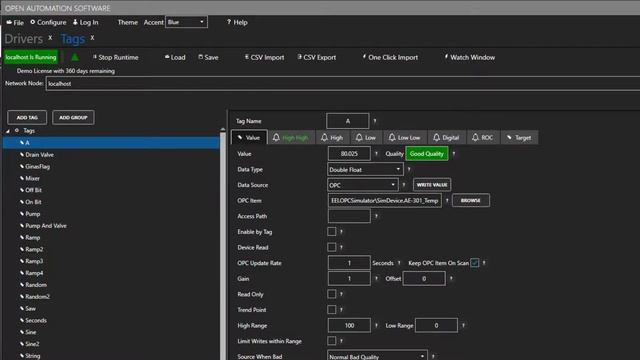Click the Save toolbar item
Screen dimensions: 640x360
coord(208,58)
